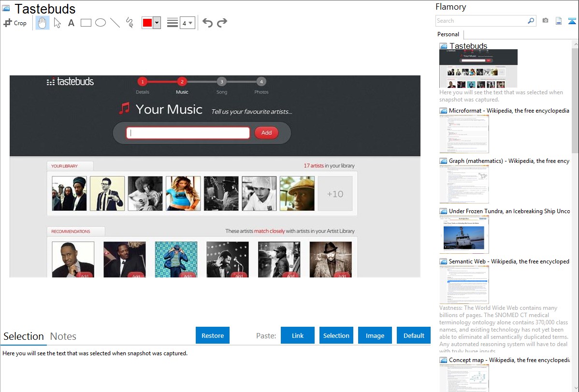Click the "Vastness: The World Wide Web" description text
The height and width of the screenshot is (392, 579).
pos(504,329)
